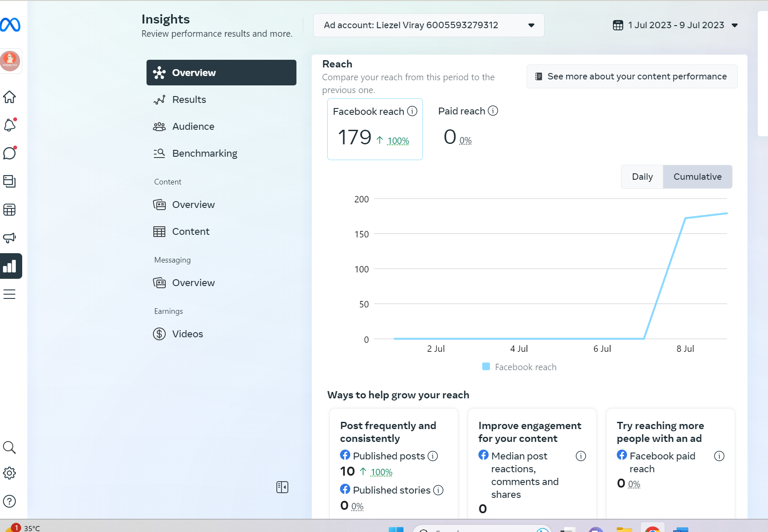The image size is (768, 532).
Task: Click the 0% link under Published stories
Action: pyautogui.click(x=358, y=506)
